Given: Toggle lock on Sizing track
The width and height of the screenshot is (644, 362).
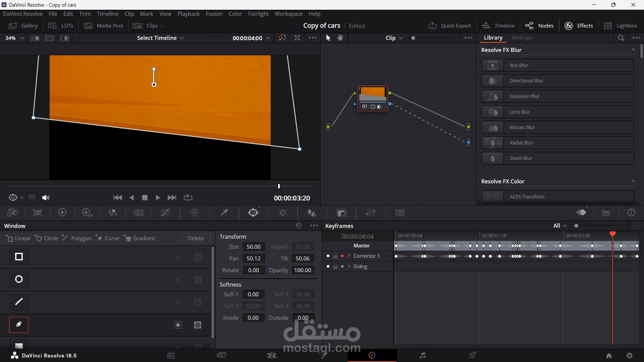Looking at the screenshot, I should pyautogui.click(x=335, y=266).
